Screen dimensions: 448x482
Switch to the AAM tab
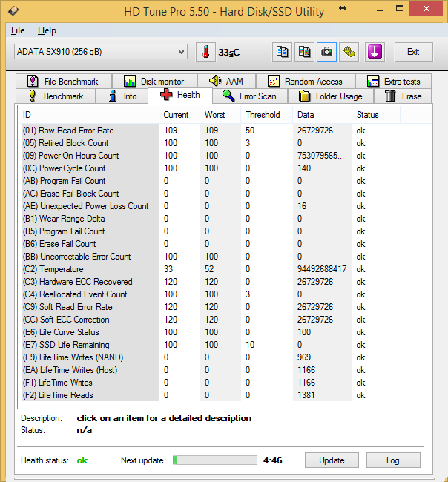[226, 81]
